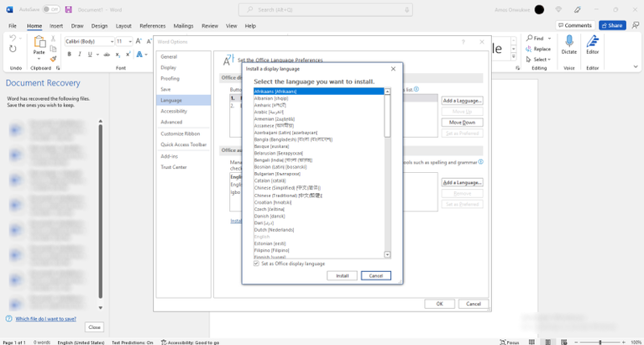644x345 pixels.
Task: Switch to Print Layout view icon
Action: [548, 342]
